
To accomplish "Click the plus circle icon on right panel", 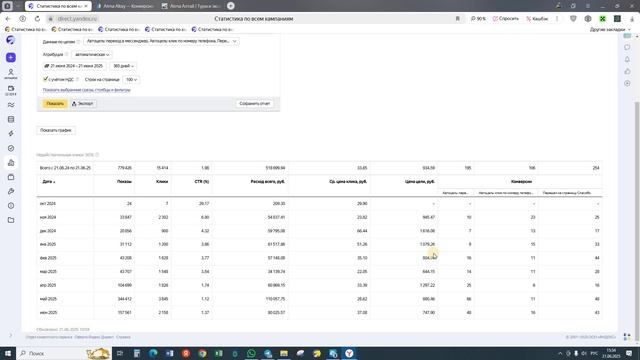I will [x=627, y=83].
